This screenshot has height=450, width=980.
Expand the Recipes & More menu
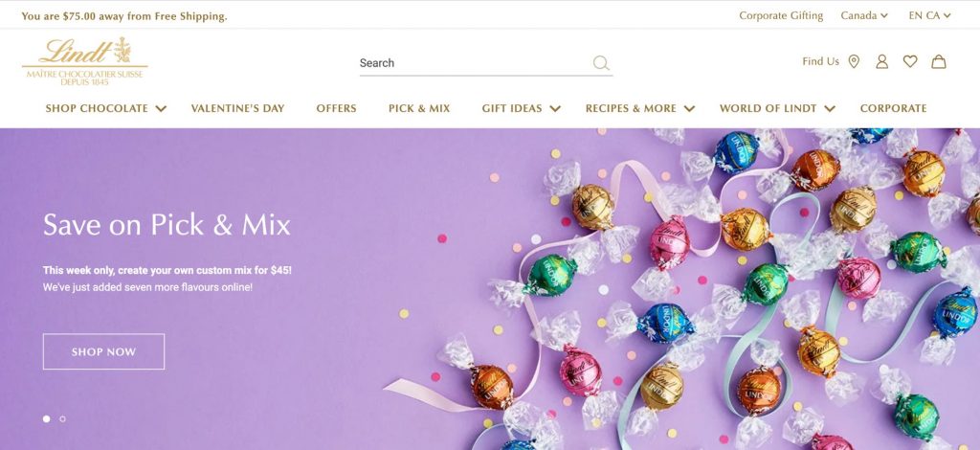(640, 108)
